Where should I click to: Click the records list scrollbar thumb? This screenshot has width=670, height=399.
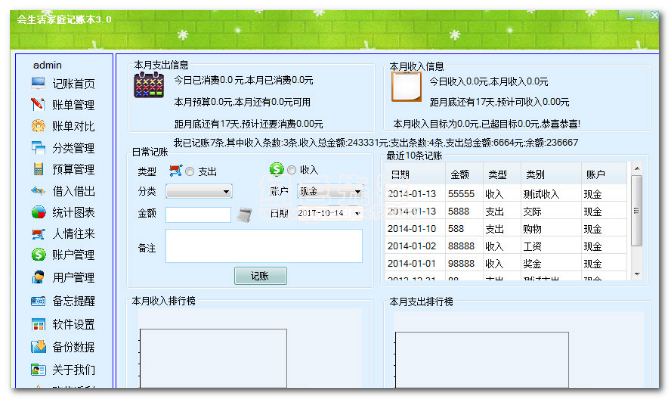pos(637,210)
